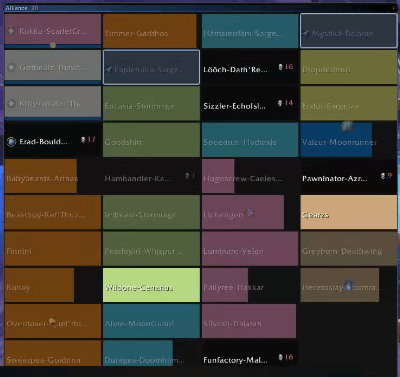Viewport: 400px width, 377px height.
Task: Click the Pearlogirl-Whisper name text
Action: 143,251
